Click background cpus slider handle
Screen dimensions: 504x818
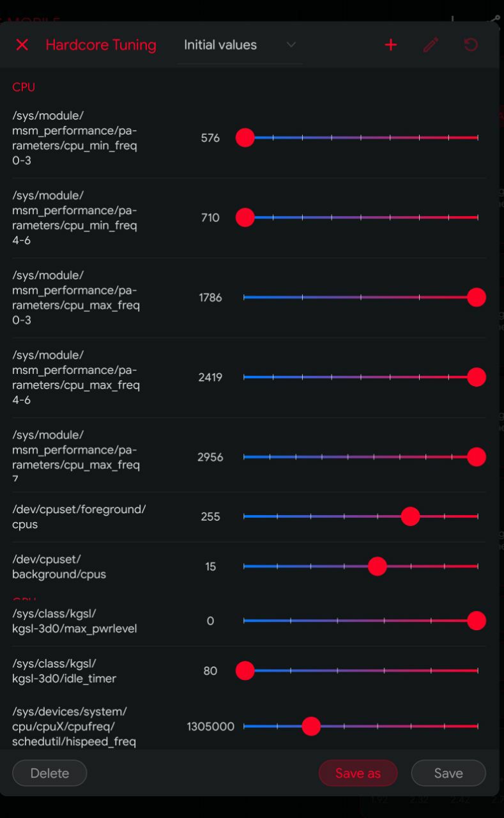tap(378, 566)
